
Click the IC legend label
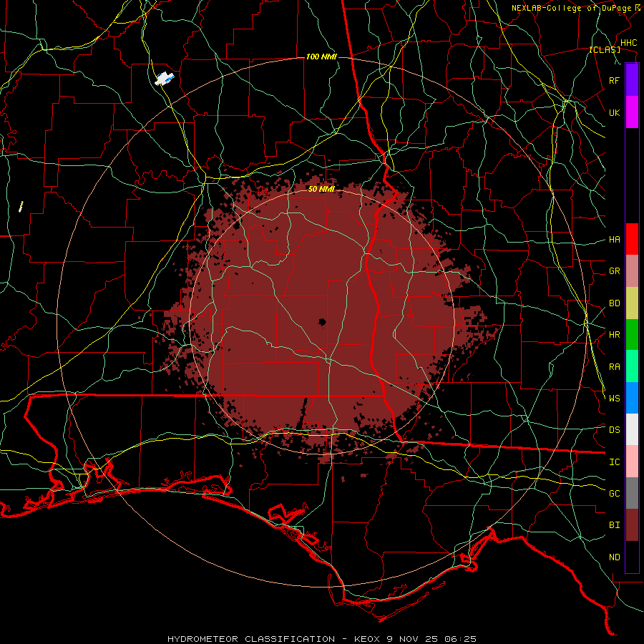click(x=614, y=462)
